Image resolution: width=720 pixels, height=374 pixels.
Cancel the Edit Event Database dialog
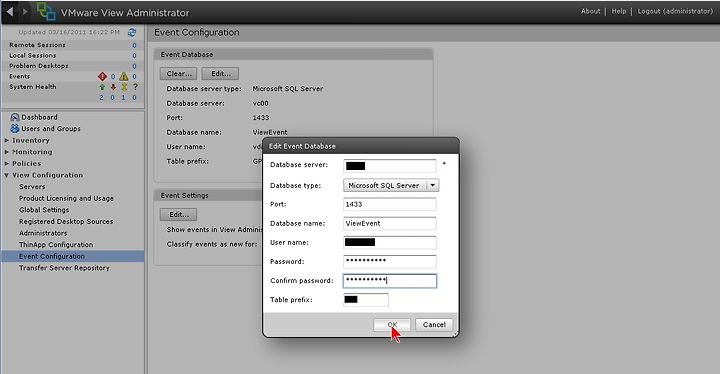434,324
